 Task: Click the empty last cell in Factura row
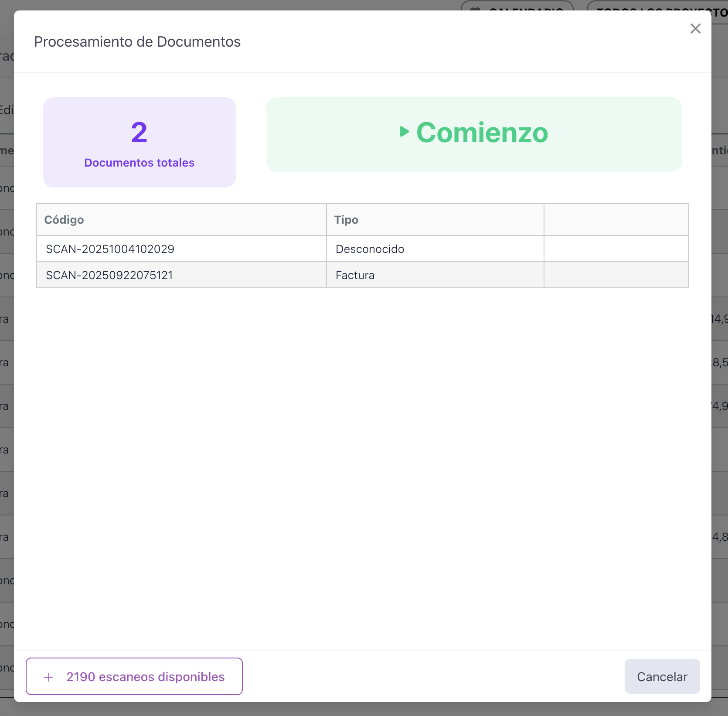coord(616,275)
